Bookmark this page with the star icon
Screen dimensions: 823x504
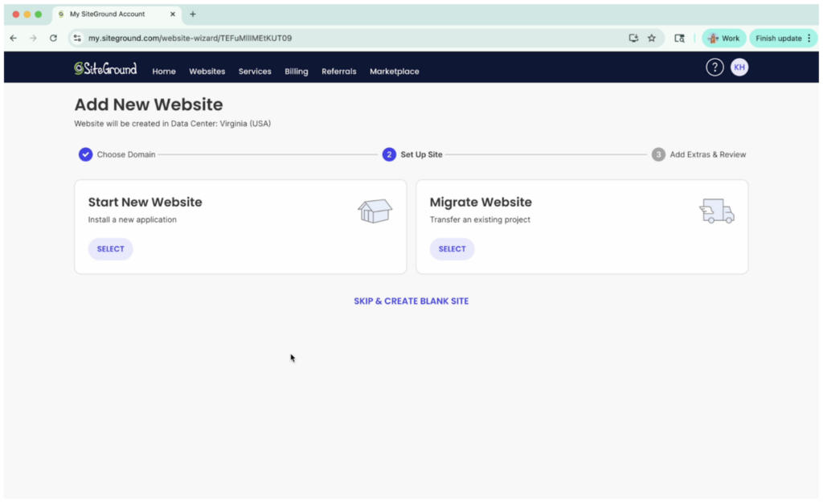tap(652, 38)
